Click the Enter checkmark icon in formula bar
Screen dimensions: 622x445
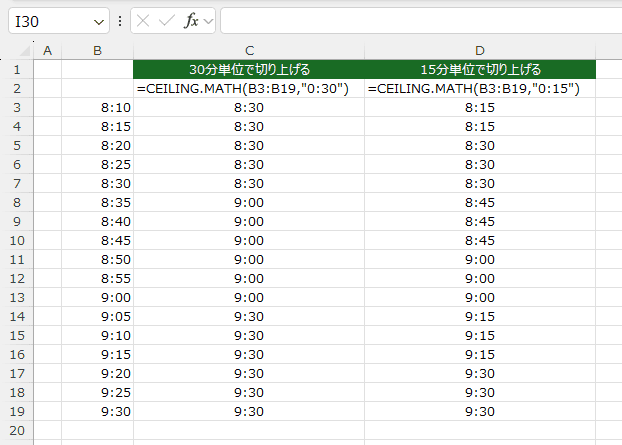[x=167, y=21]
